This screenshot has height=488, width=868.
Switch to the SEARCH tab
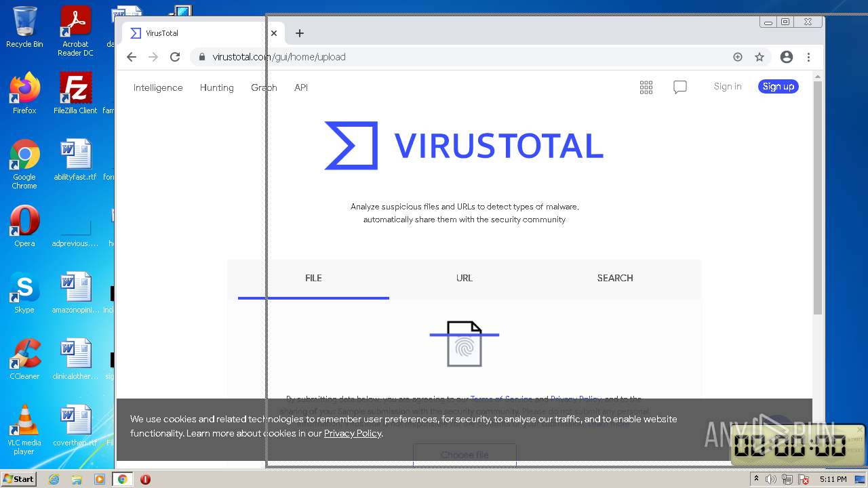[615, 278]
